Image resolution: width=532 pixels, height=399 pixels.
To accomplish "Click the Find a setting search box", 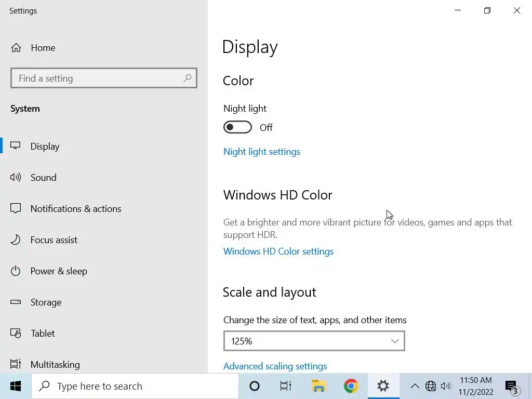I will pyautogui.click(x=104, y=78).
